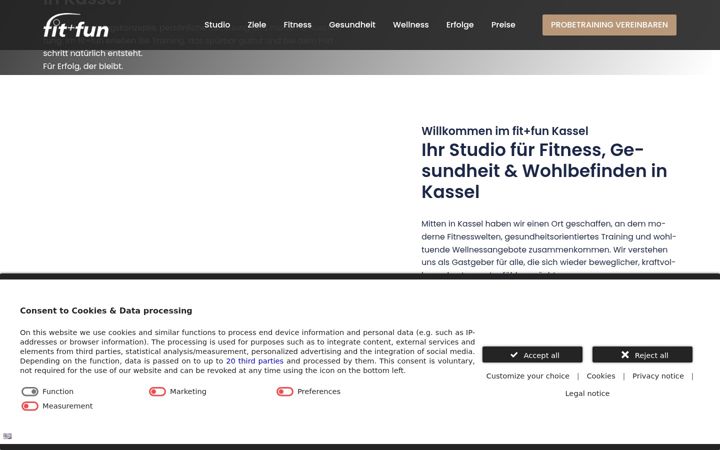Open the Studio menu item
Screen dimensions: 720x450
tap(217, 25)
